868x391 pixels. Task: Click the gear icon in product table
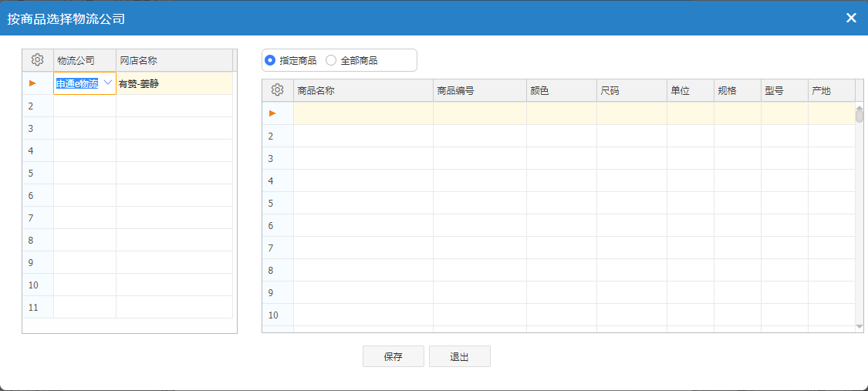(x=278, y=90)
